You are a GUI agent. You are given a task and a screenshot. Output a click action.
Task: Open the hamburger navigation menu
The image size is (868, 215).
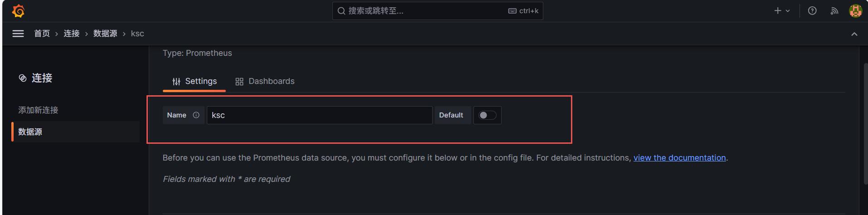click(18, 34)
